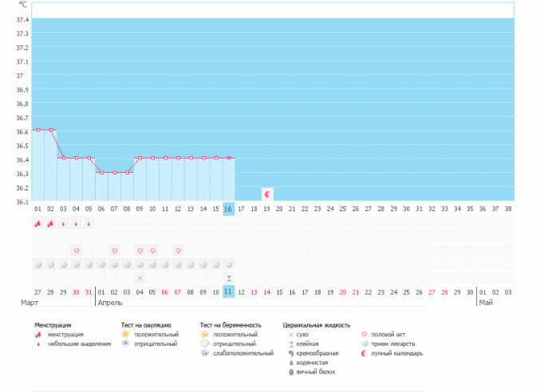Click the gray circle marker on cycle day 01
540x392 pixels.
[37, 264]
